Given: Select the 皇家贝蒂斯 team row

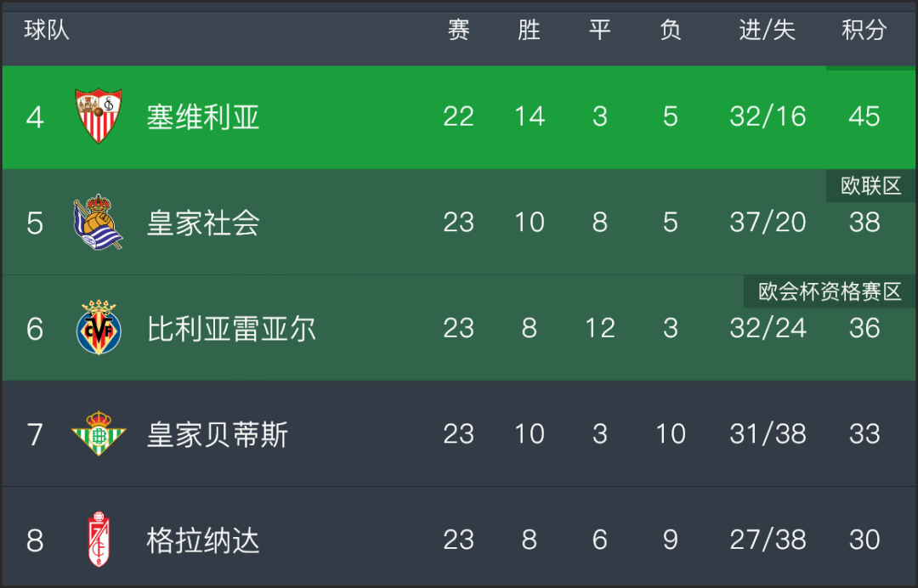Looking at the screenshot, I should point(459,433).
